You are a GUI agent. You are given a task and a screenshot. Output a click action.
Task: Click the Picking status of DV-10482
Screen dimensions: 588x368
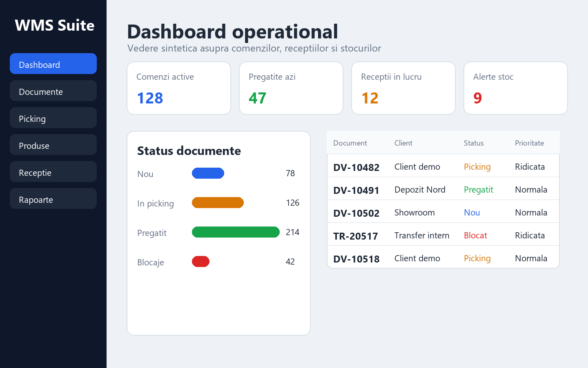pos(477,167)
